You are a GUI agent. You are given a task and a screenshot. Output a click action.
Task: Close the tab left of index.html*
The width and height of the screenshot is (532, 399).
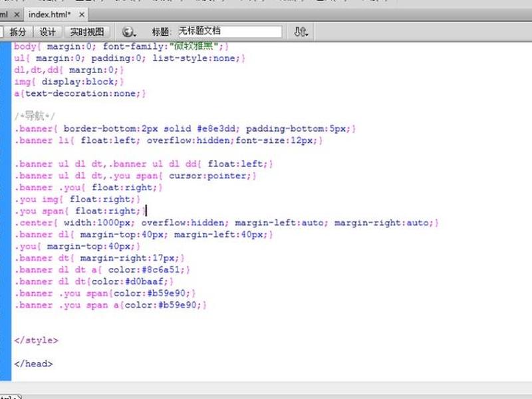(17, 15)
